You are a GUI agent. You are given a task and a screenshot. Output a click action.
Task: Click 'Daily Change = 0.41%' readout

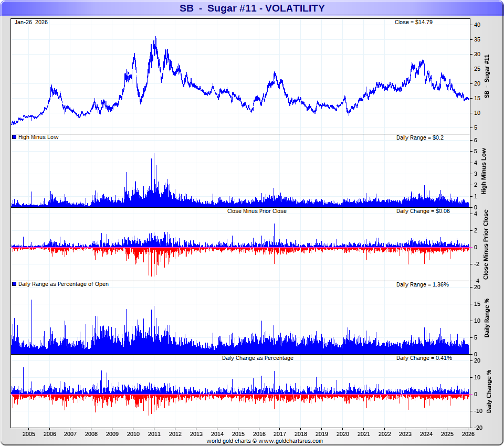point(424,358)
